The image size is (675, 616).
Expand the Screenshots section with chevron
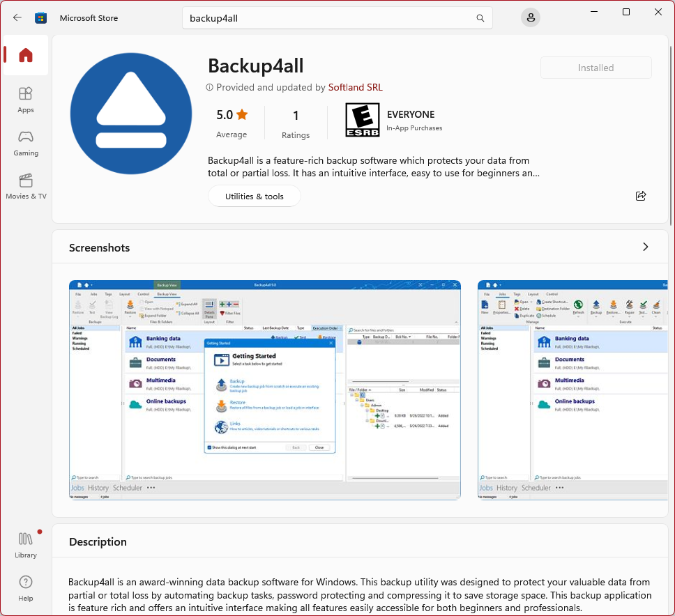(645, 247)
